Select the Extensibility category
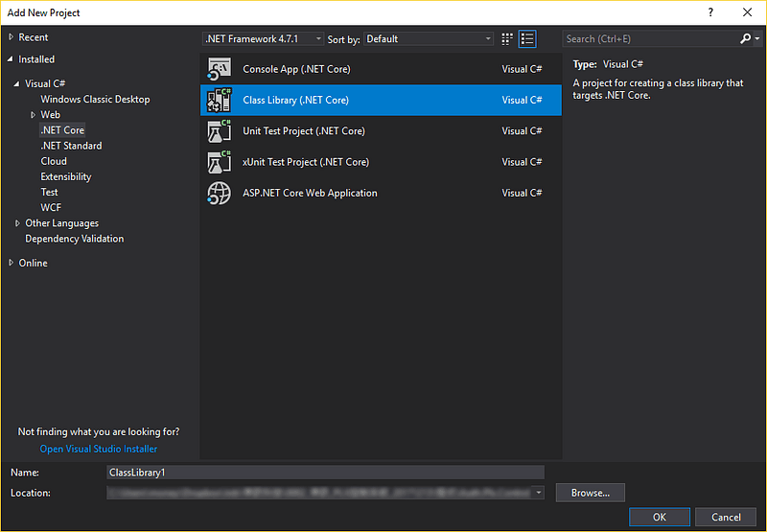The width and height of the screenshot is (767, 532). (x=66, y=177)
